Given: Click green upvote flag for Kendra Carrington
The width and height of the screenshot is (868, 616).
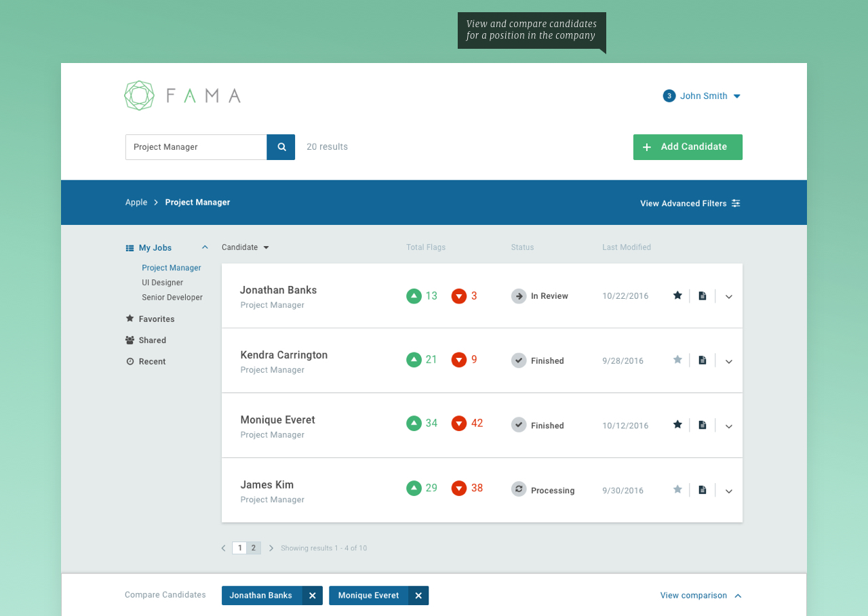Looking at the screenshot, I should tap(414, 360).
